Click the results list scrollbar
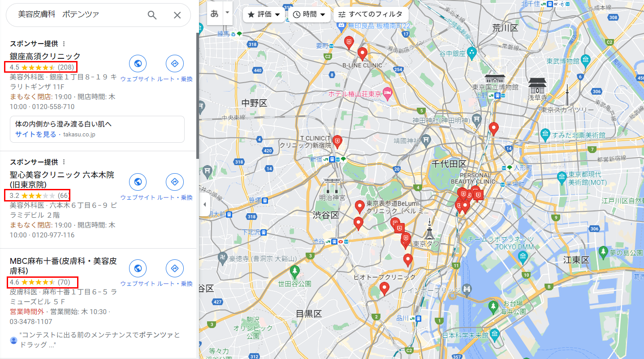The image size is (644, 359). click(198, 96)
